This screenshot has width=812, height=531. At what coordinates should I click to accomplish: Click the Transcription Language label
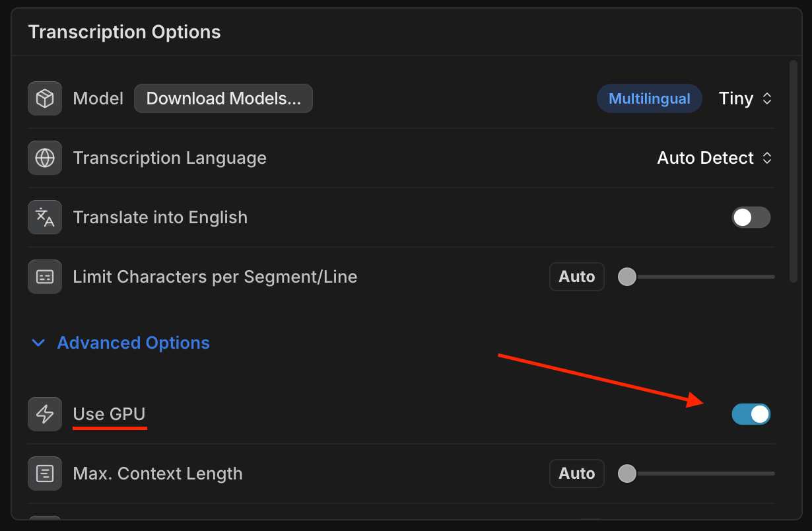pyautogui.click(x=170, y=158)
